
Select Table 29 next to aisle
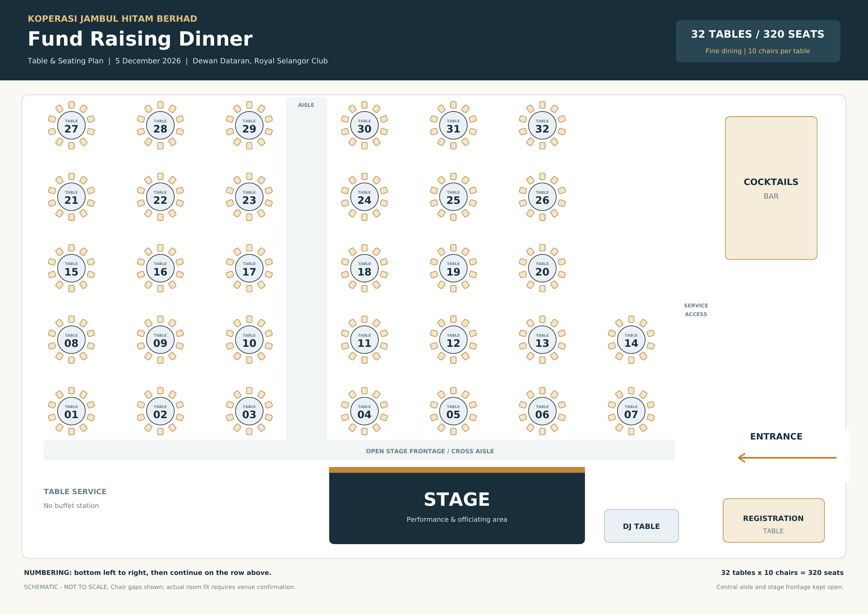[249, 125]
